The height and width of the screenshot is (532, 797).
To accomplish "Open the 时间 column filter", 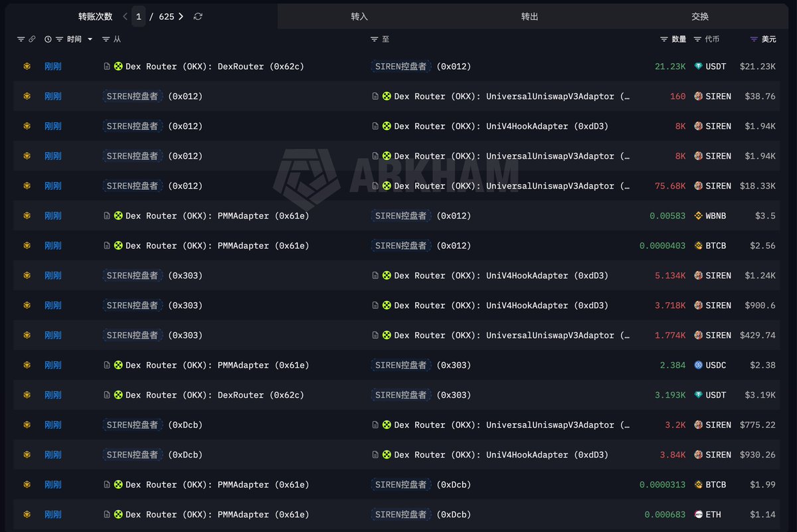I will pos(60,40).
